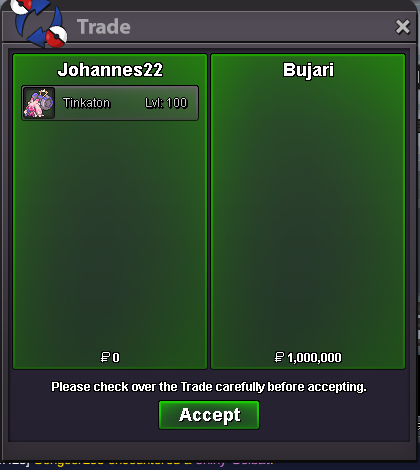Viewport: 420px width, 470px height.
Task: Click the Trade title text
Action: (x=104, y=27)
